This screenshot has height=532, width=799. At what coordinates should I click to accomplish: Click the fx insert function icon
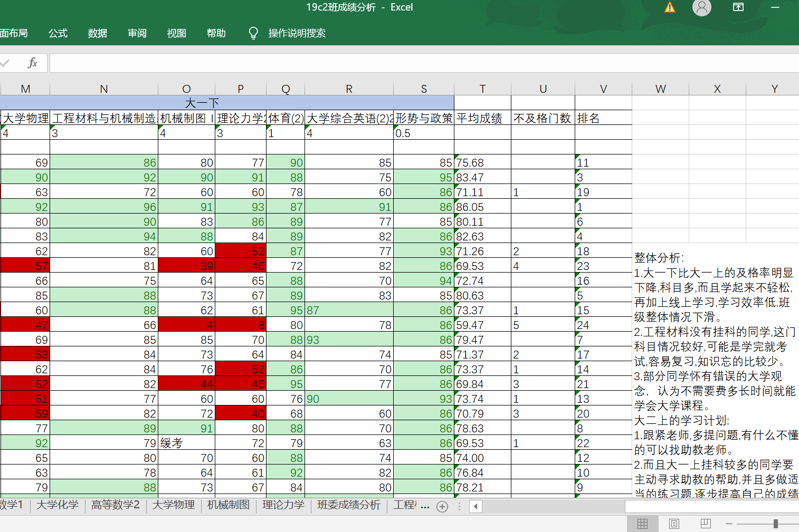(x=32, y=63)
